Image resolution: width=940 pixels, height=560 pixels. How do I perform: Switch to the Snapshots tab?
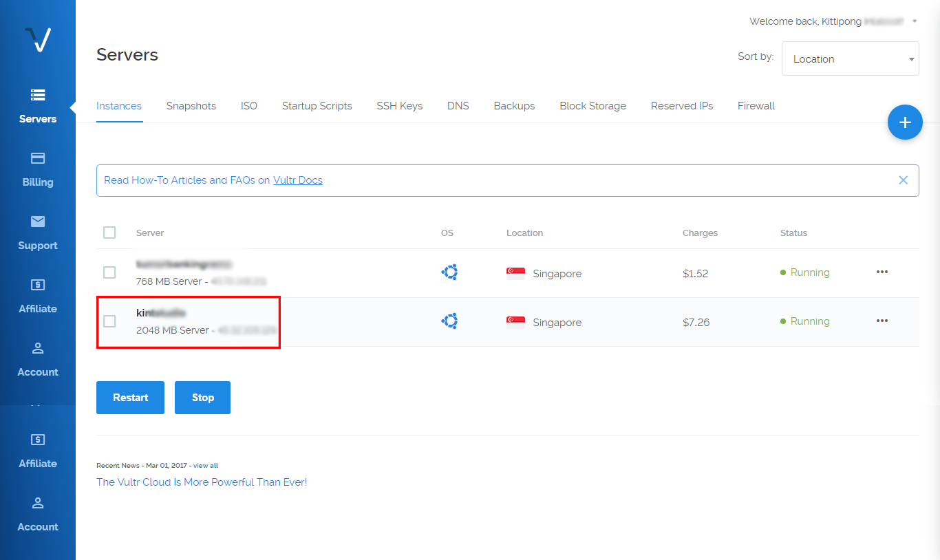tap(191, 106)
